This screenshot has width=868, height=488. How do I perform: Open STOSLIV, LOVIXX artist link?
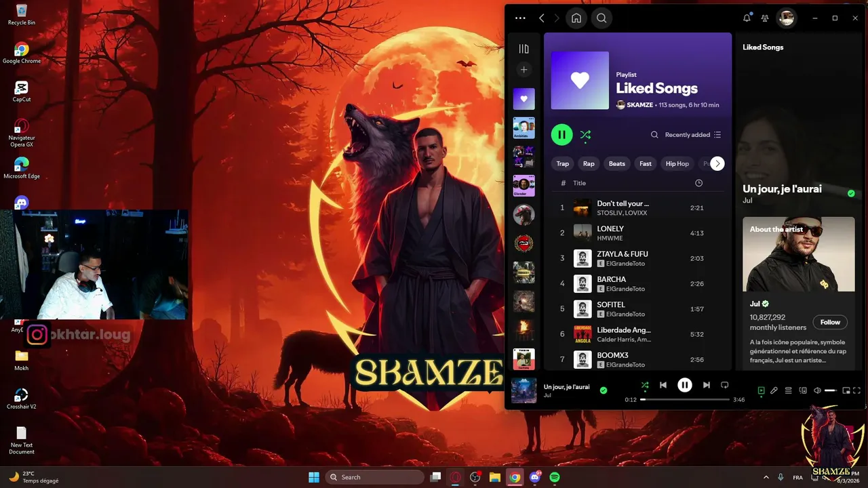point(622,213)
